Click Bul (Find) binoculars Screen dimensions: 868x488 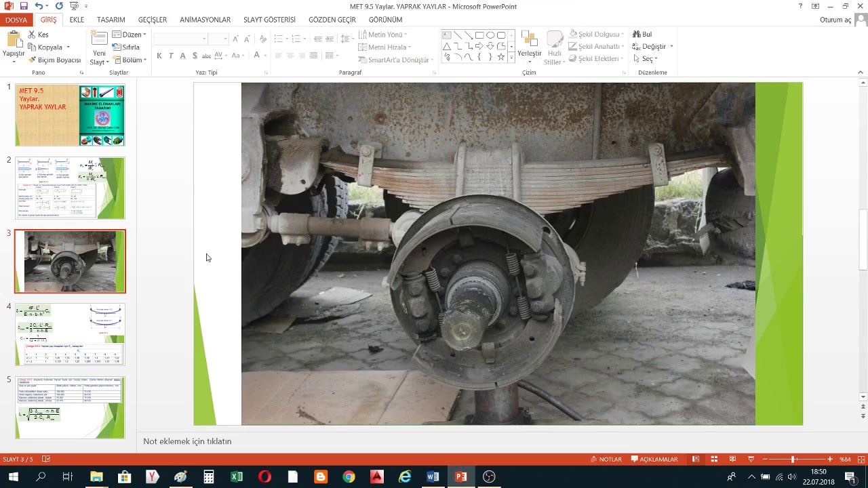[642, 35]
